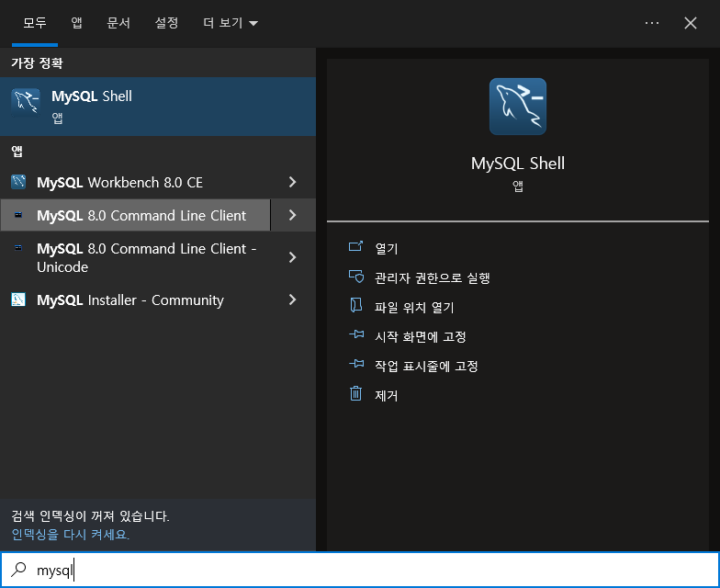Click the MySQL 8.0 Command Line Client icon
Screen dimensions: 720x588
tap(18, 215)
